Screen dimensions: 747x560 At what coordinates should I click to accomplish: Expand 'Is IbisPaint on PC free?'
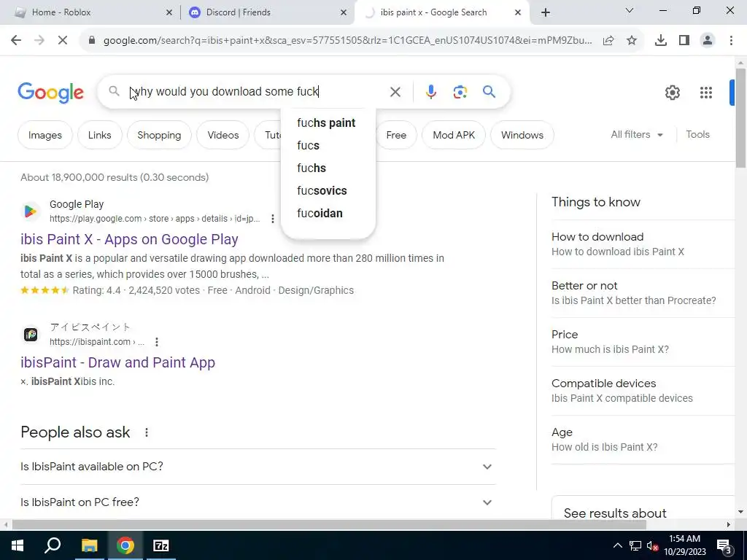coord(258,502)
